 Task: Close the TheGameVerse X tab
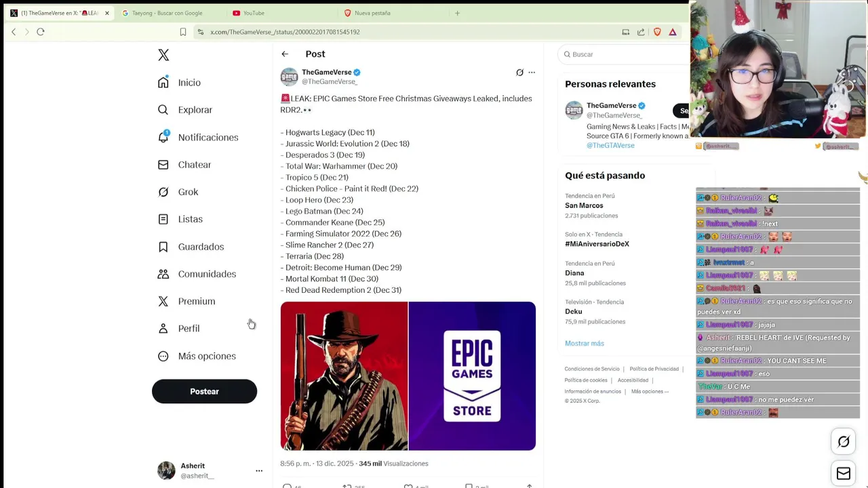pyautogui.click(x=106, y=13)
